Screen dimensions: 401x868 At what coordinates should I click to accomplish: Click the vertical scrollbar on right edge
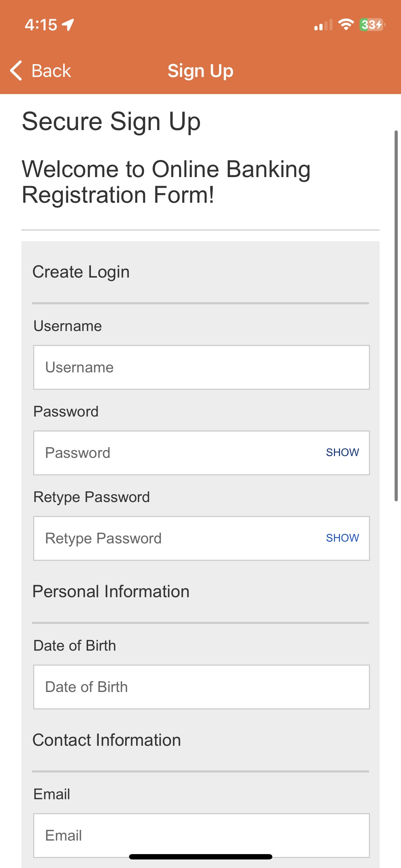click(396, 316)
